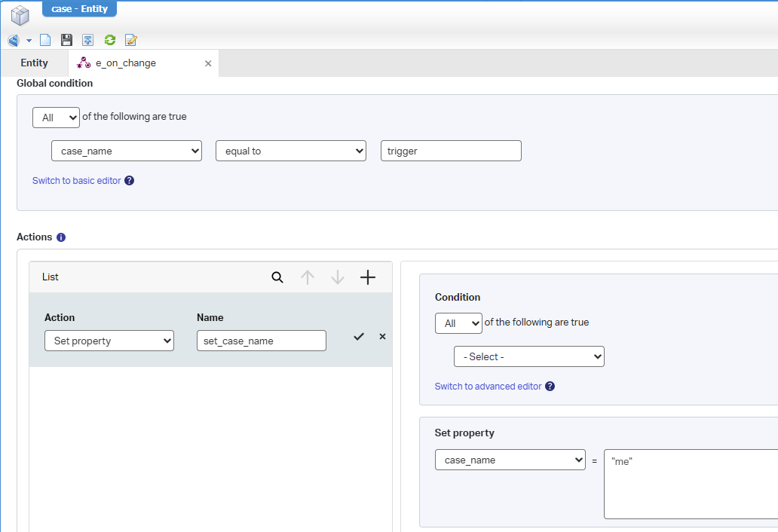Click 'Switch to basic editor' link
The width and height of the screenshot is (778, 532).
76,181
